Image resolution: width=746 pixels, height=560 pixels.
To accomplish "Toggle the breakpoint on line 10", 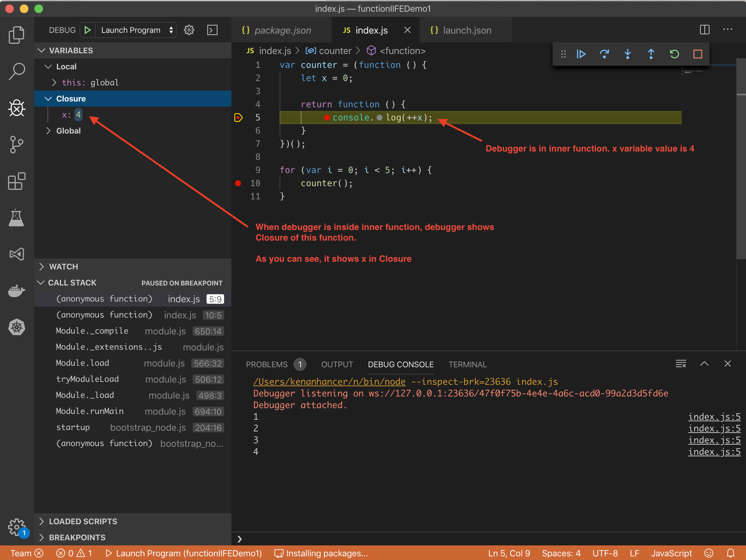I will point(238,183).
